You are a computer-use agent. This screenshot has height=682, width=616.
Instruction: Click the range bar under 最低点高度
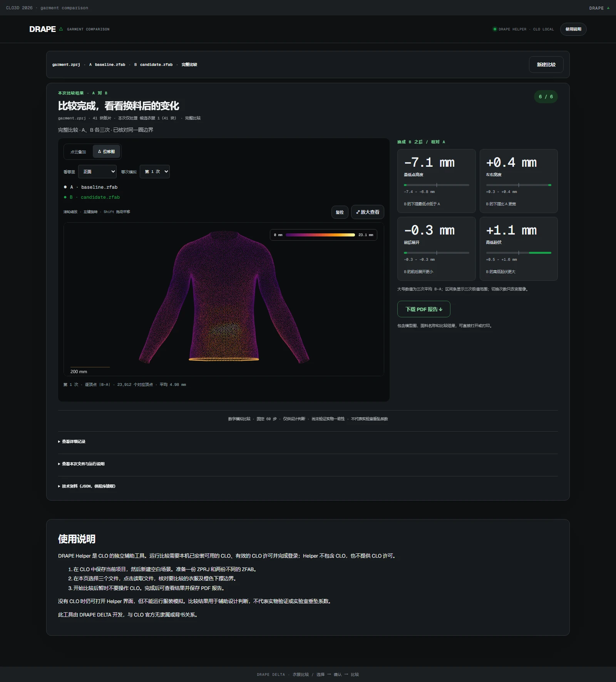[437, 185]
